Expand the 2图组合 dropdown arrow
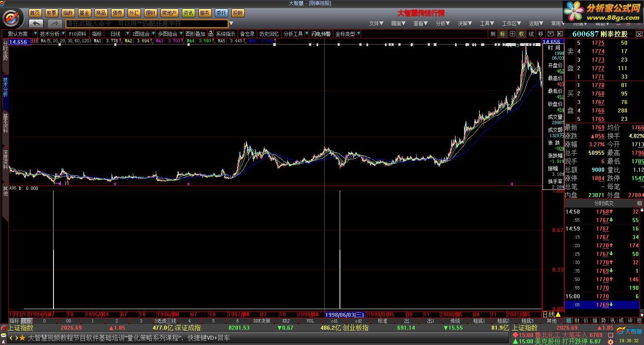The image size is (644, 345). pos(153,34)
